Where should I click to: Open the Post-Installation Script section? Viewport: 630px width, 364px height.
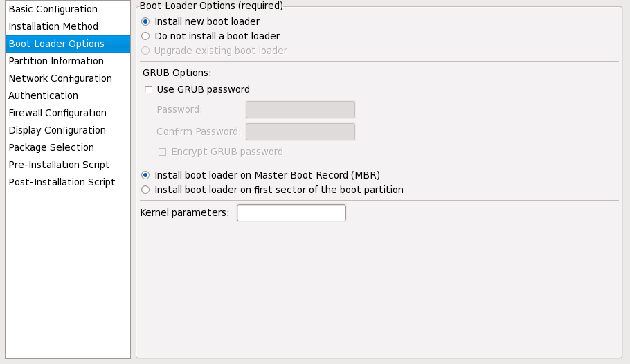pyautogui.click(x=62, y=182)
